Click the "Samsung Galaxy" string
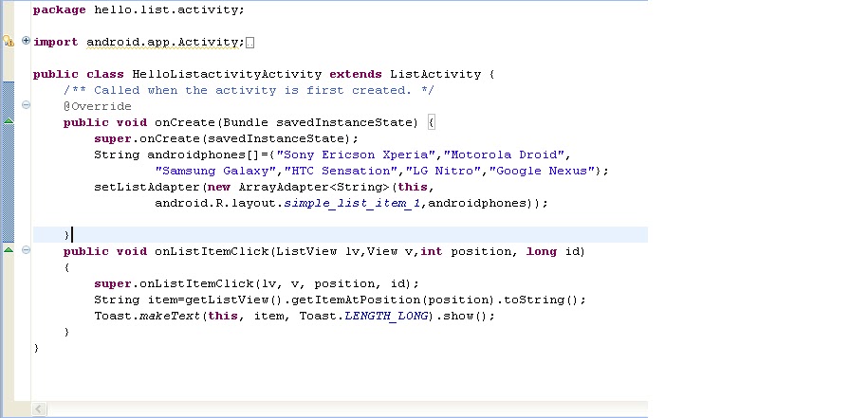The image size is (868, 418). [215, 171]
